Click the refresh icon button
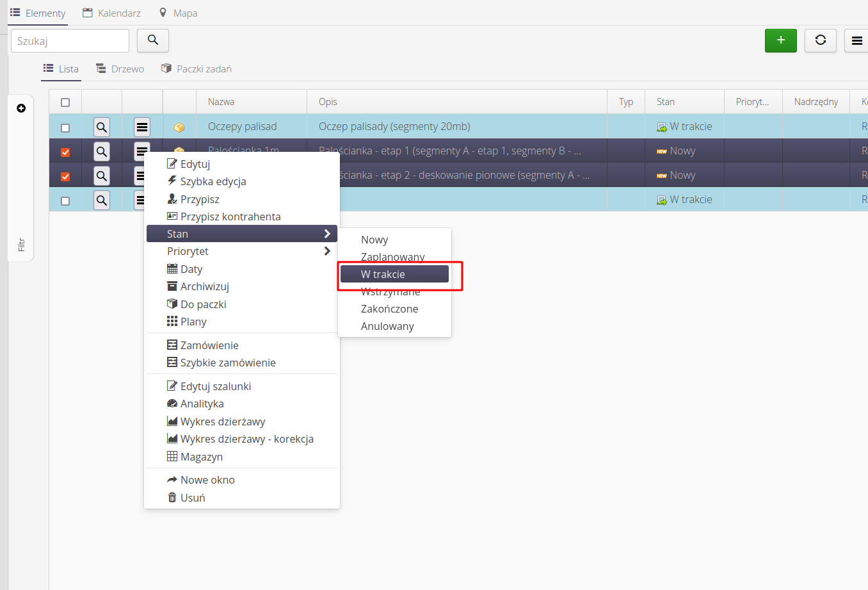 [820, 40]
